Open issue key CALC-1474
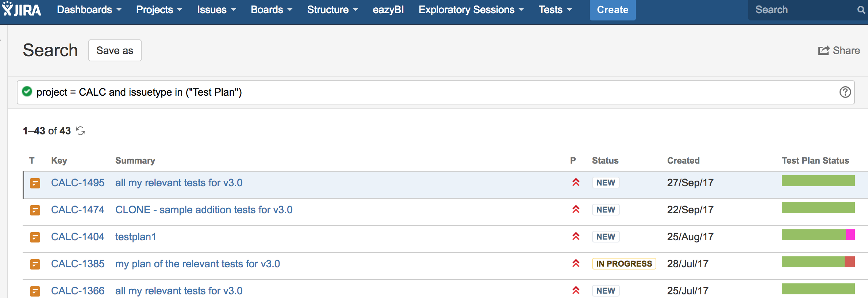Viewport: 868px width, 298px height. click(x=78, y=210)
